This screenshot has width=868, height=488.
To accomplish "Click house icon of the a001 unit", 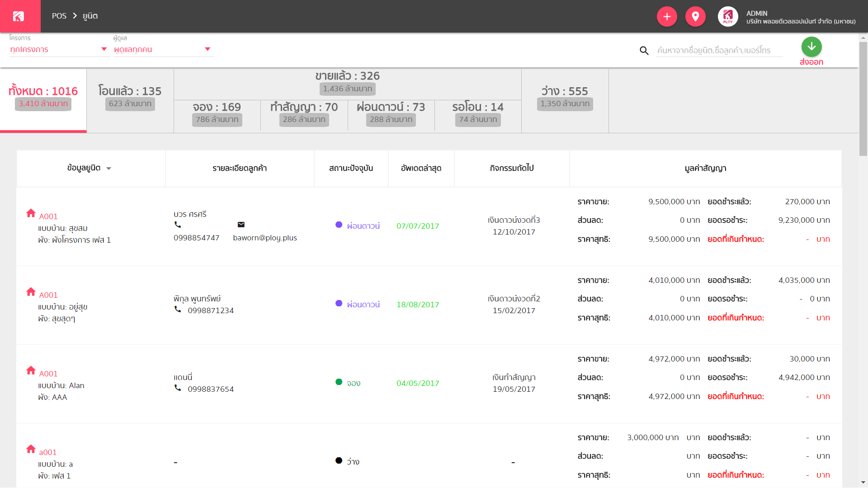I will pyautogui.click(x=31, y=449).
